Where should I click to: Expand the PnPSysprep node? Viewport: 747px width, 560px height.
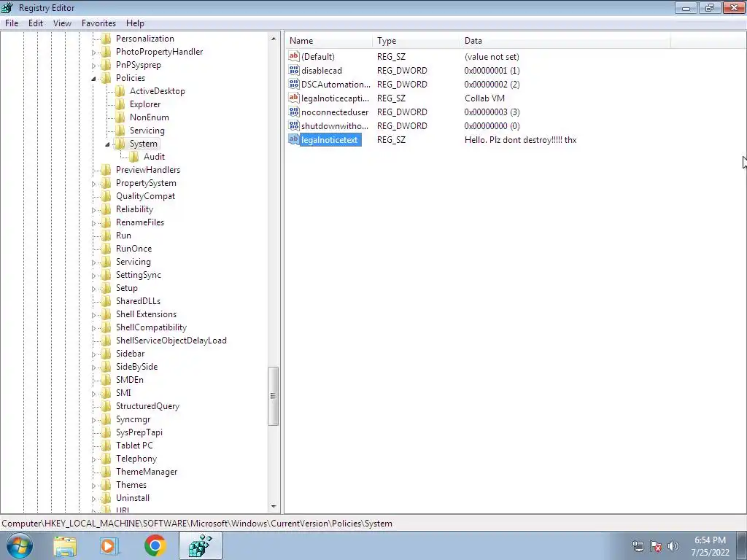click(93, 65)
